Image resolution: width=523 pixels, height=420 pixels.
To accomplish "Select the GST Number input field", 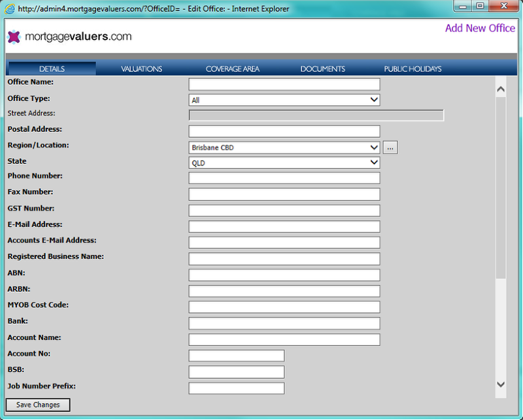I will tap(284, 210).
